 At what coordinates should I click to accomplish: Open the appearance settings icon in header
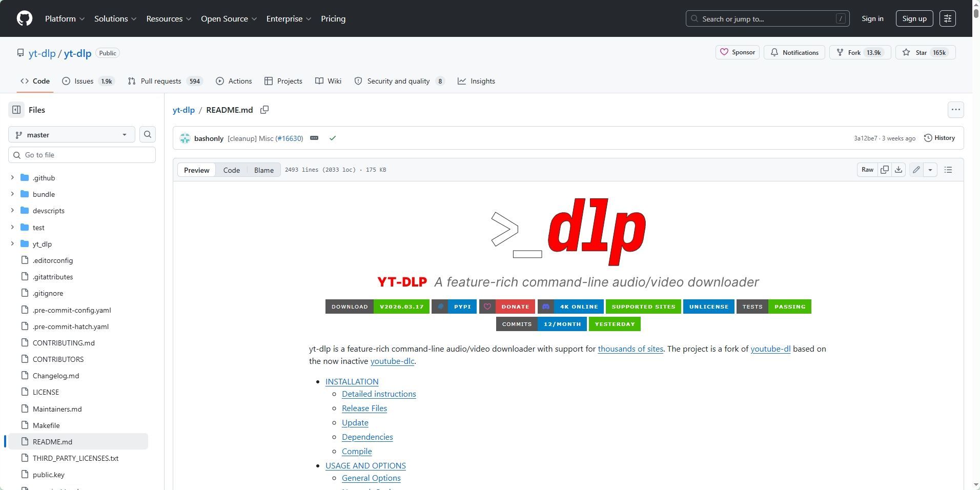point(947,18)
